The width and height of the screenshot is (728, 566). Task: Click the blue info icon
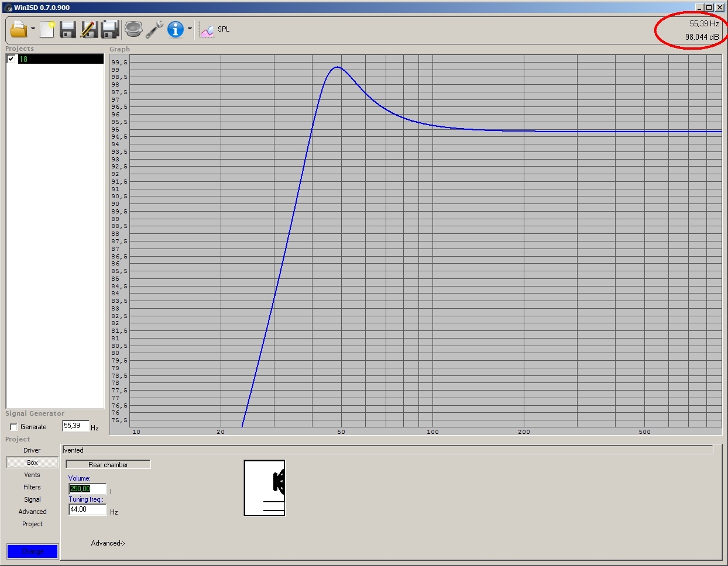(x=176, y=29)
